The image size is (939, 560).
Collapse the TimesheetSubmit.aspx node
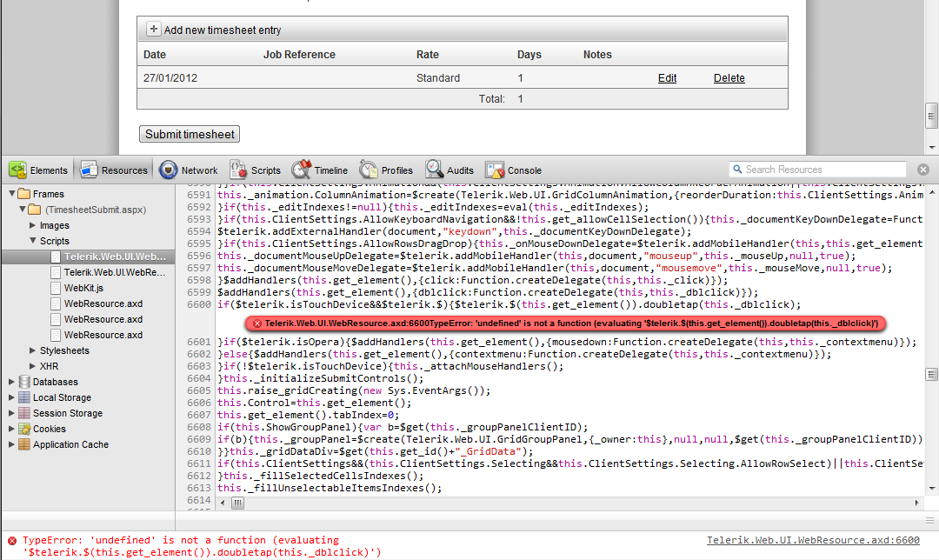coord(22,209)
